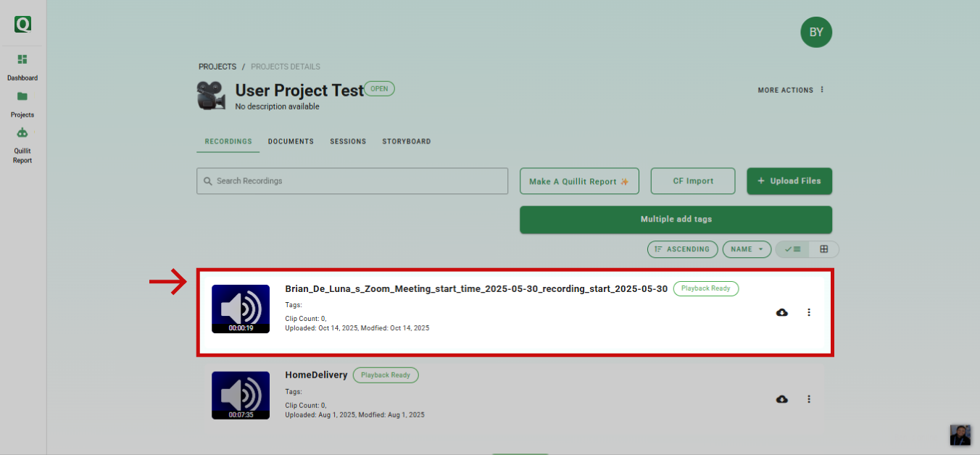980x455 pixels.
Task: Open the Dashboard sidebar icon
Action: click(22, 59)
